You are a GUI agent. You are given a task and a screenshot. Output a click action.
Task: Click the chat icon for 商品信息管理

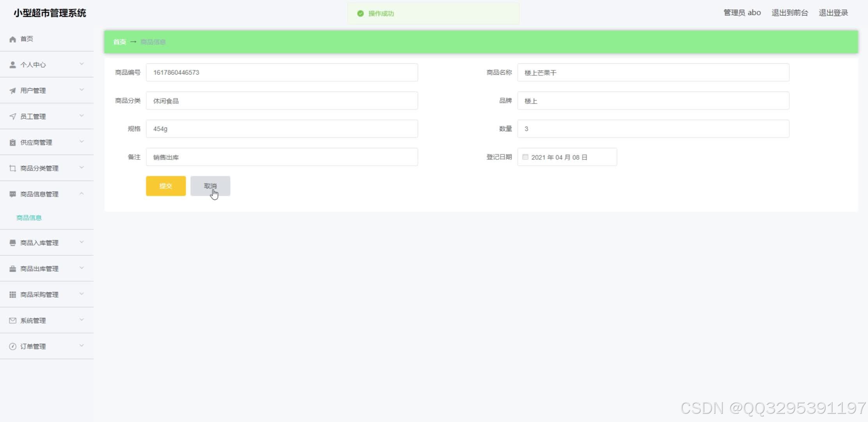click(12, 194)
